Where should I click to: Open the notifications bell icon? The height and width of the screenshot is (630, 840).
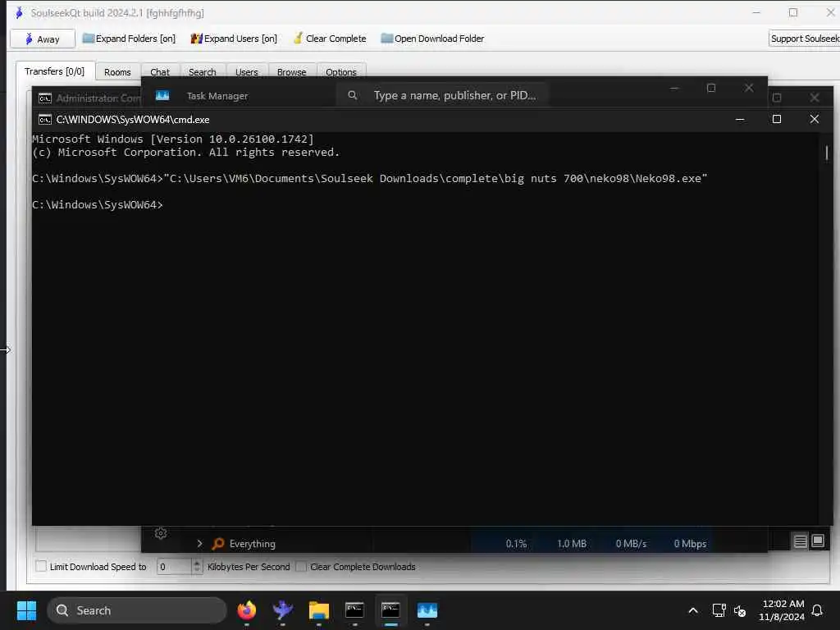pyautogui.click(x=817, y=610)
